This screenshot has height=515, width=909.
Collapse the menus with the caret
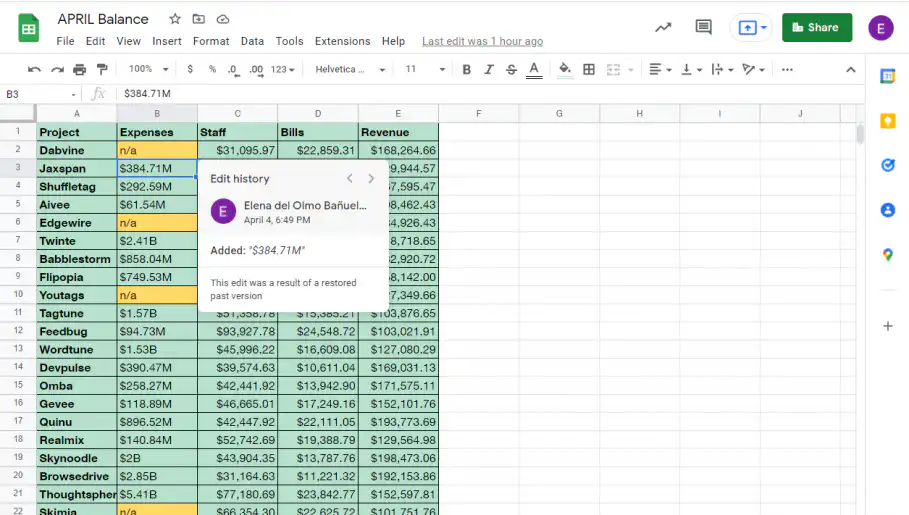[850, 70]
